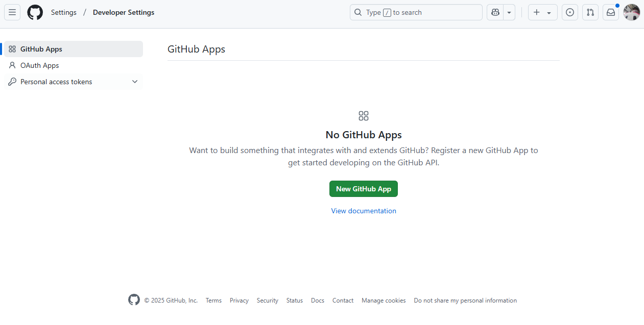Open the Terms footer link
This screenshot has height=325, width=644.
[x=213, y=301]
